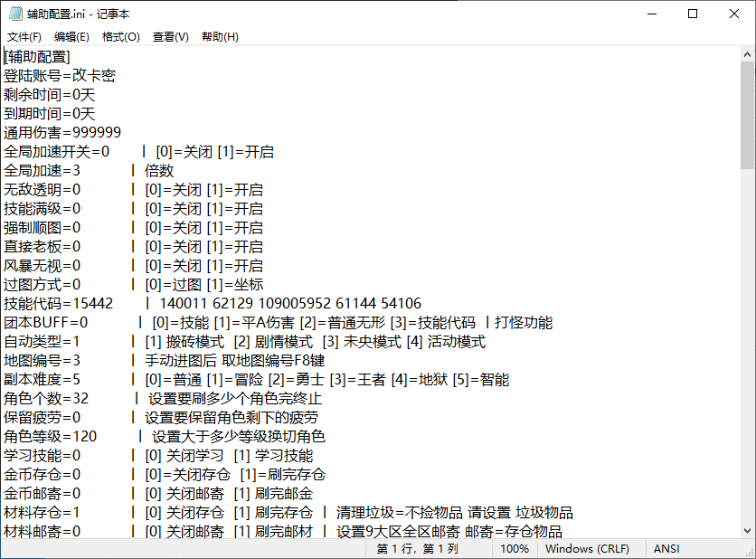Click the ANSI encoding indicator in status bar

pos(666,548)
